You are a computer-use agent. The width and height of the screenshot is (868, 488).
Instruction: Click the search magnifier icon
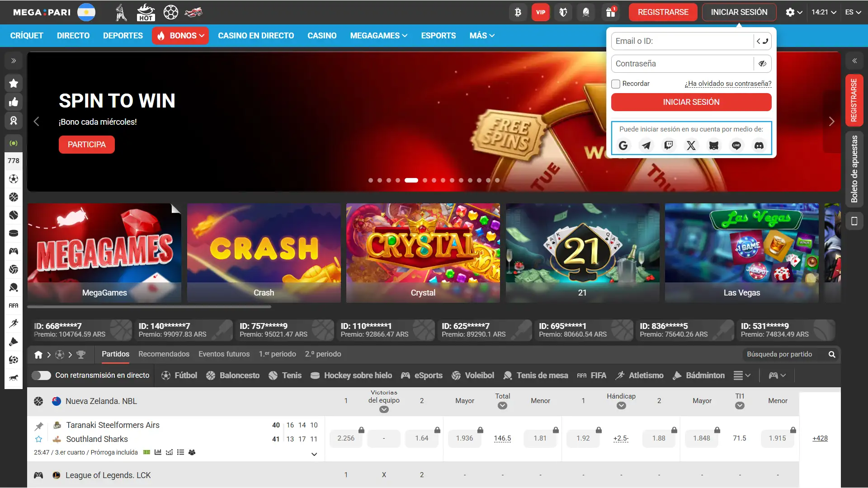click(832, 355)
